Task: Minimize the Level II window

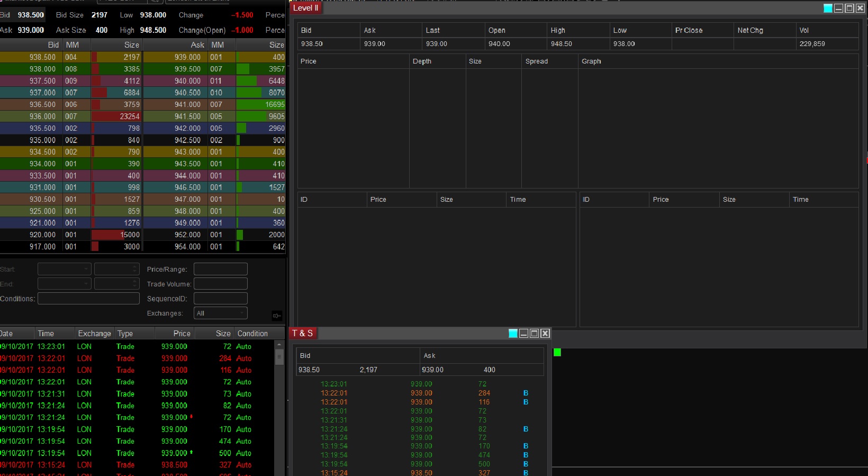Action: (838, 8)
